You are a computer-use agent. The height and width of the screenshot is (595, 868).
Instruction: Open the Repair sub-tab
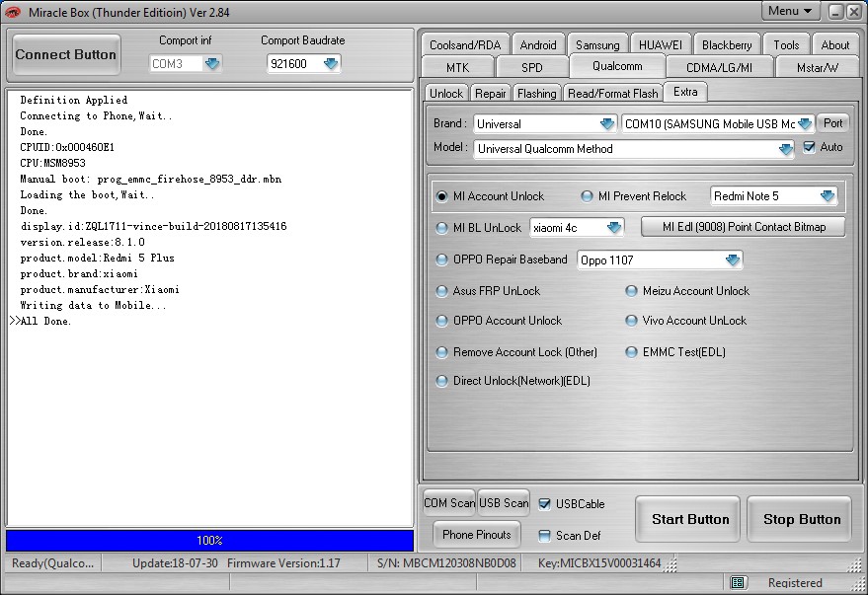pyautogui.click(x=491, y=93)
